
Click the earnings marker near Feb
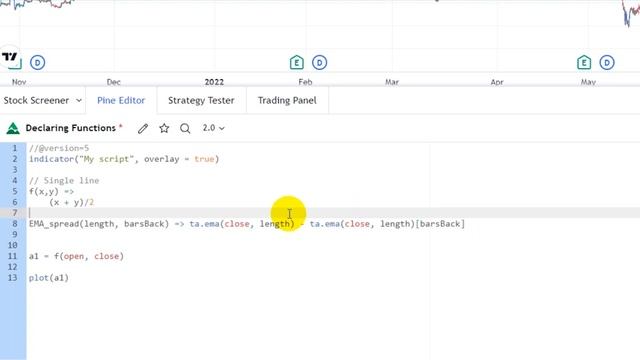pos(297,62)
